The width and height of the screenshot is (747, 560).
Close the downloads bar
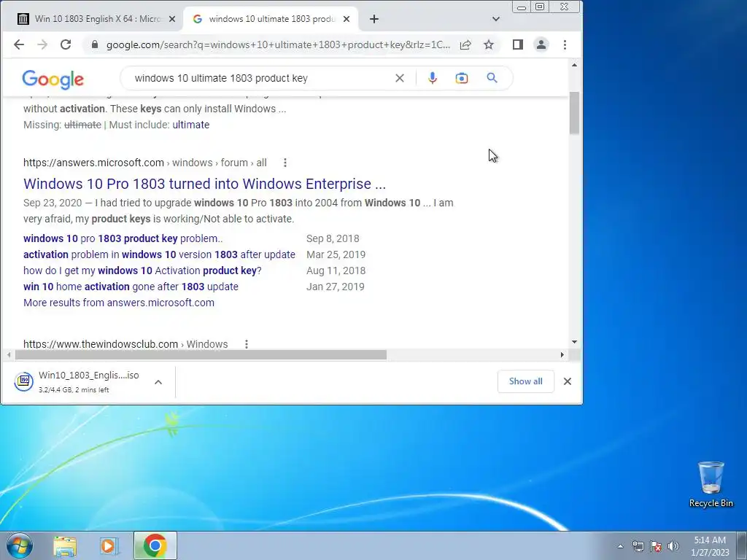568,381
